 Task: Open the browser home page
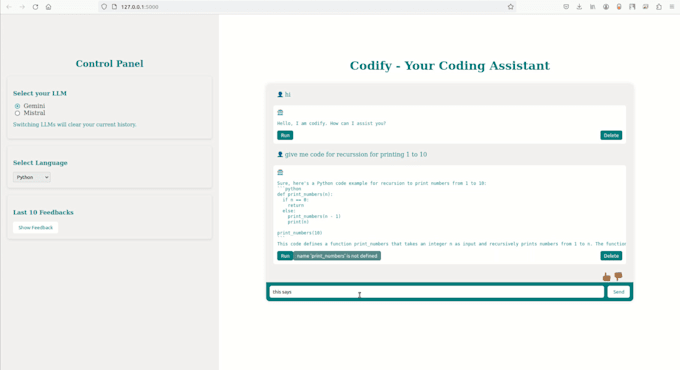click(49, 7)
